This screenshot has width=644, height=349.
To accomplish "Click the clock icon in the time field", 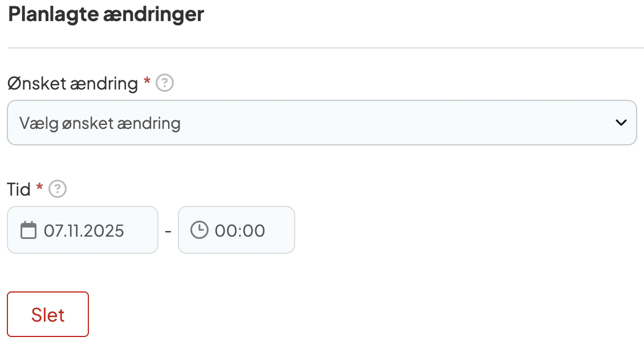I will pos(199,230).
